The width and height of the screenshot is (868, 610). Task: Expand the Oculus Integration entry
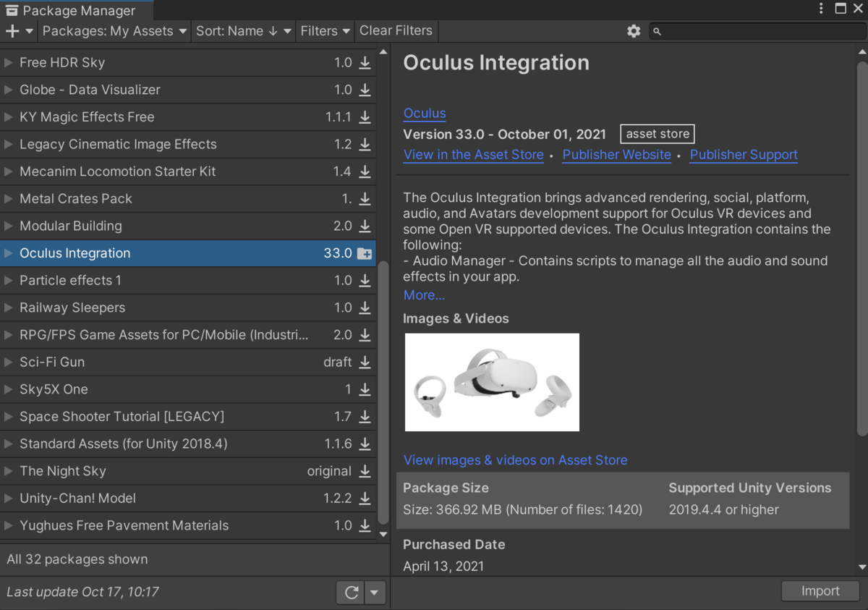(9, 253)
